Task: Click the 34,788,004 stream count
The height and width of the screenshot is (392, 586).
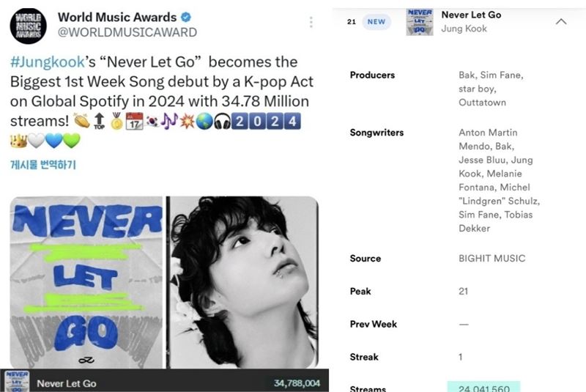Action: point(297,383)
